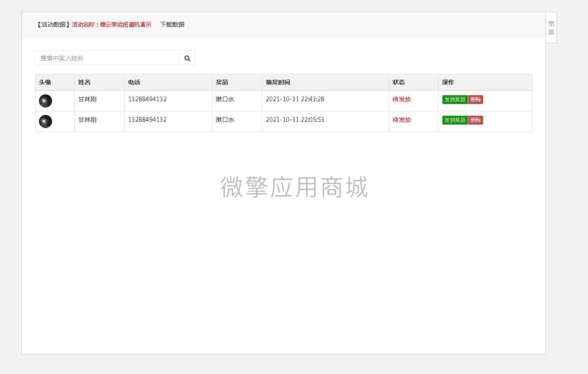Image resolution: width=588 pixels, height=374 pixels.
Task: Toggle the 宽屏 (widescreen) panel on the right
Action: tap(551, 27)
